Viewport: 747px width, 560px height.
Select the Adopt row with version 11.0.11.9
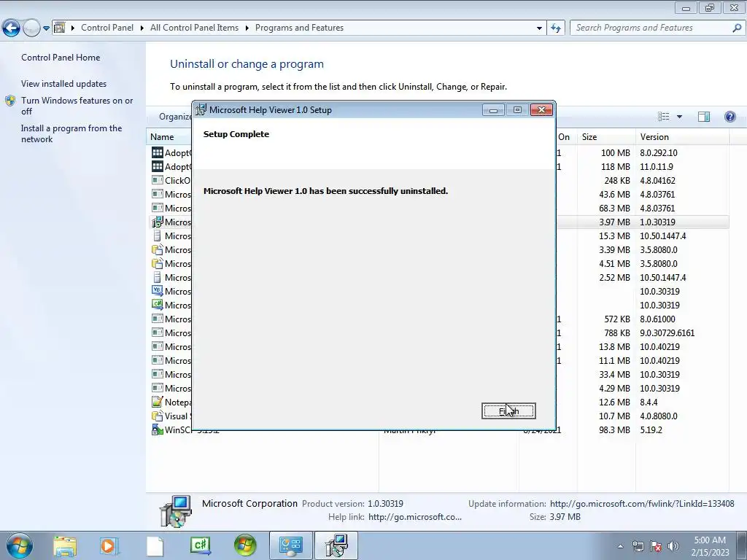pyautogui.click(x=438, y=167)
